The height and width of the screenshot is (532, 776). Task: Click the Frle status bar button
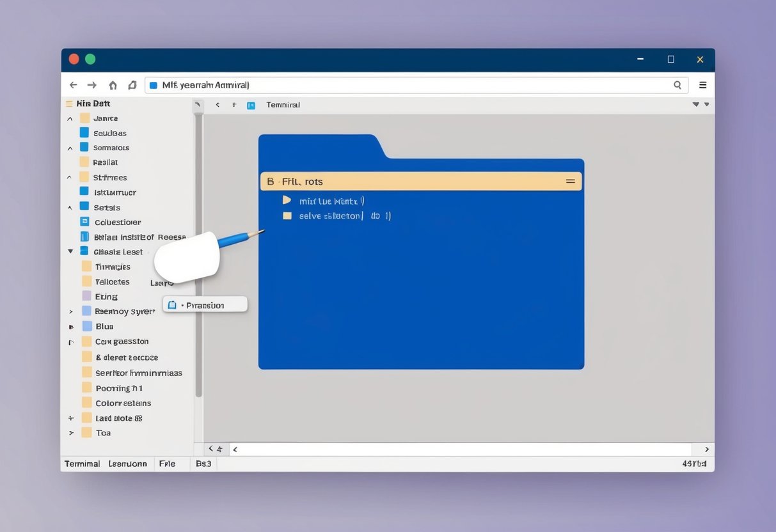pos(167,464)
